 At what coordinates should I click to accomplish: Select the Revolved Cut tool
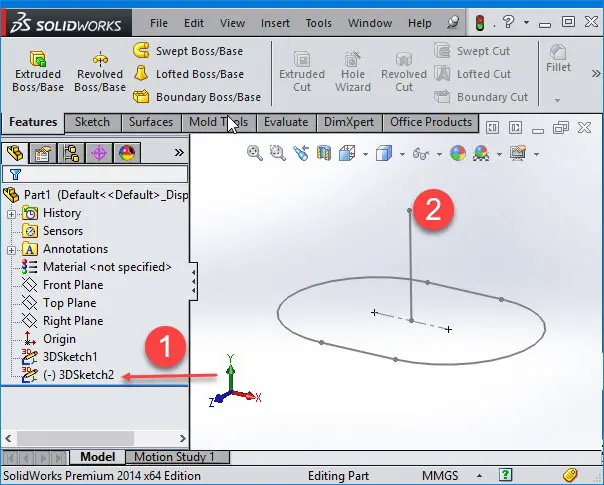point(404,72)
